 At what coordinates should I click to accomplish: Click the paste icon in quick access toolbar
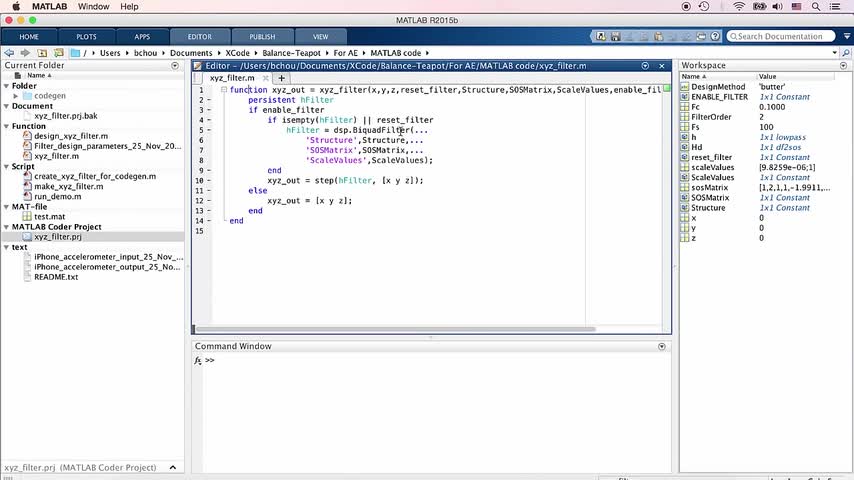pos(658,37)
